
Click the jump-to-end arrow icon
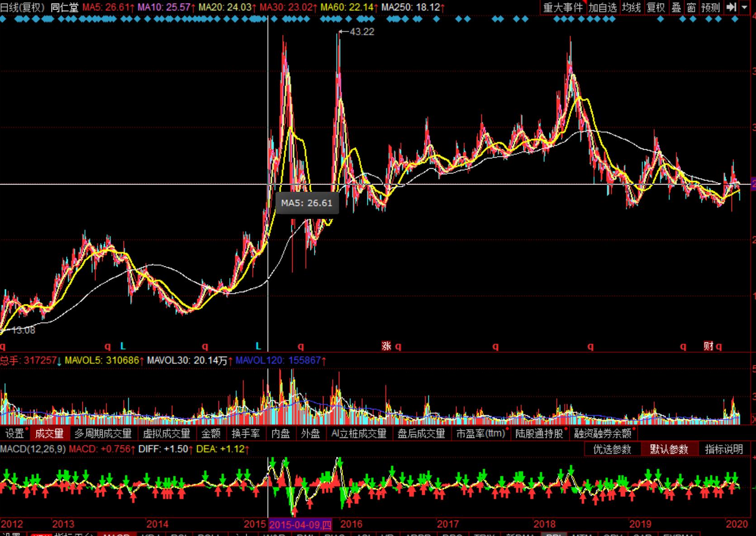(x=731, y=7)
